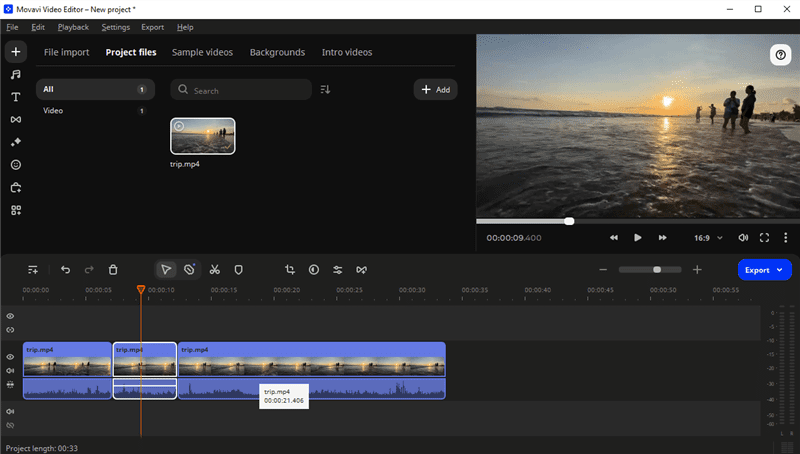Click the Add button

click(x=435, y=90)
